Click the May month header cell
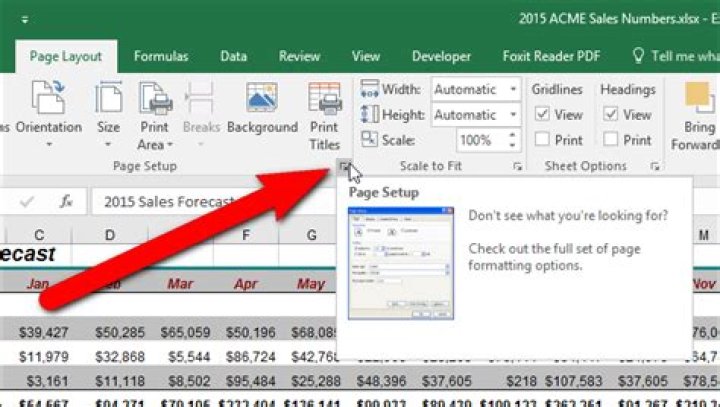The height and width of the screenshot is (407, 720). pyautogui.click(x=311, y=283)
